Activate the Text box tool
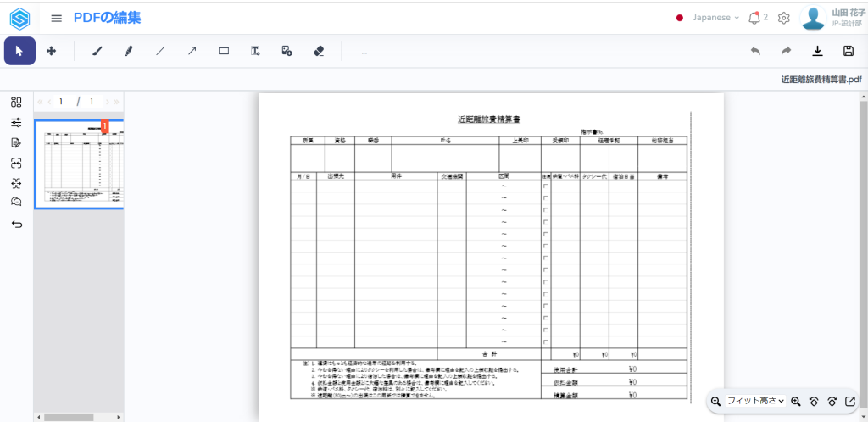Viewport: 868px width, 422px height. point(255,51)
